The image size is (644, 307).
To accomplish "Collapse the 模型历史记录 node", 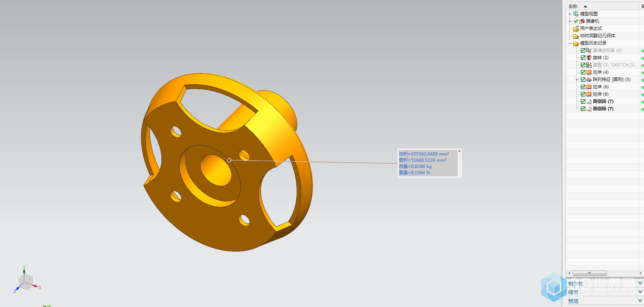I will 570,43.
